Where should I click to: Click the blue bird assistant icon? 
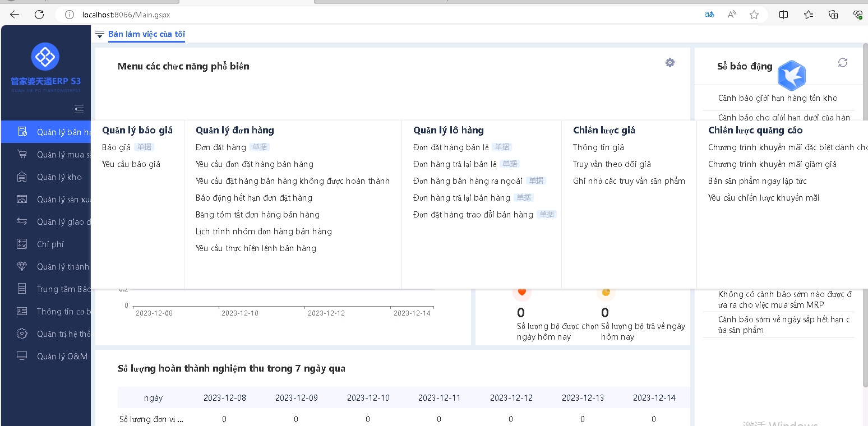(x=792, y=76)
